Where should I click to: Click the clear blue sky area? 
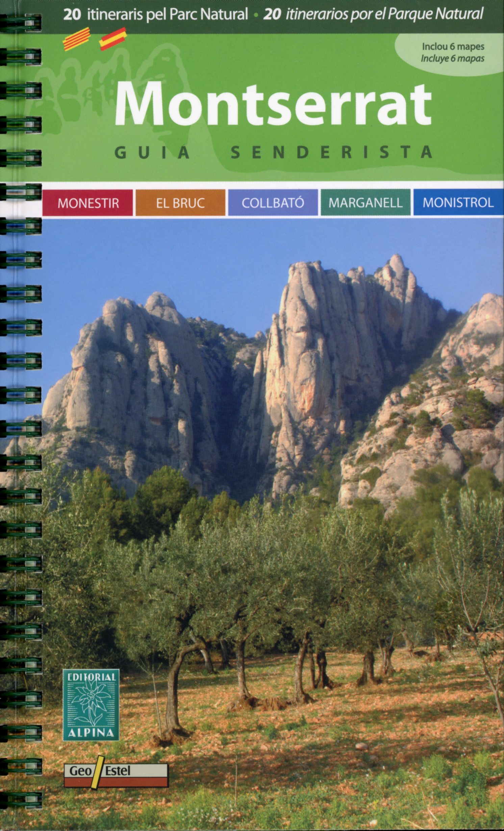(169, 257)
